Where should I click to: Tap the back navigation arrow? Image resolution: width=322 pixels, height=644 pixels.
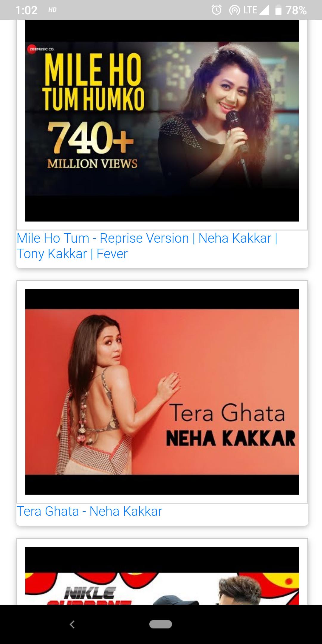point(72,624)
